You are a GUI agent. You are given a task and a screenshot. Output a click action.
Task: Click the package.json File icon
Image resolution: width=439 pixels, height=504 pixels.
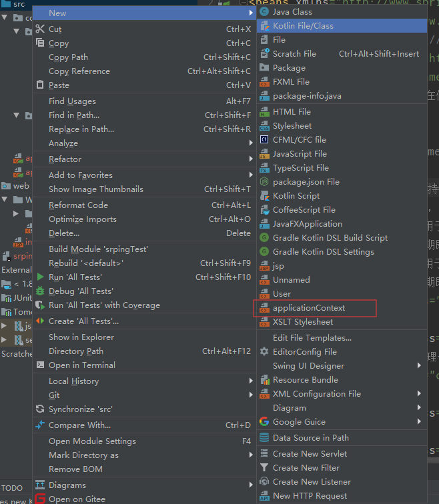(264, 182)
